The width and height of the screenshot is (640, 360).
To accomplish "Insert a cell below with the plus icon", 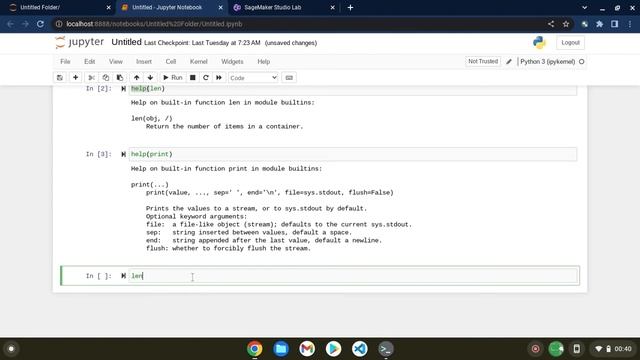I will click(76, 78).
